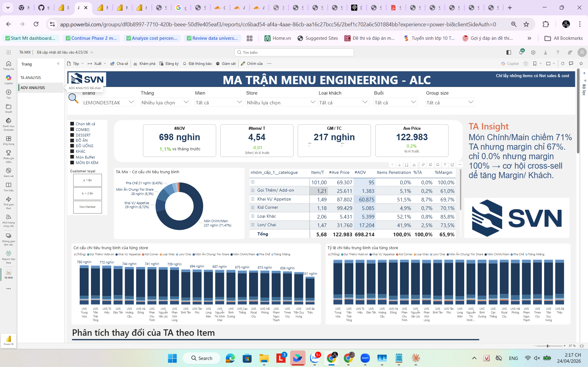Click the zoom slider at bottom right

548,346
